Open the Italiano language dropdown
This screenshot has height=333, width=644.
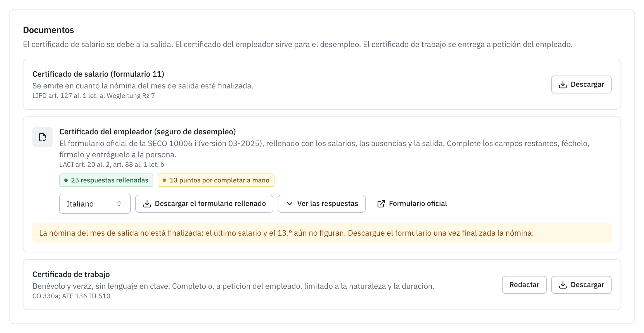tap(95, 204)
